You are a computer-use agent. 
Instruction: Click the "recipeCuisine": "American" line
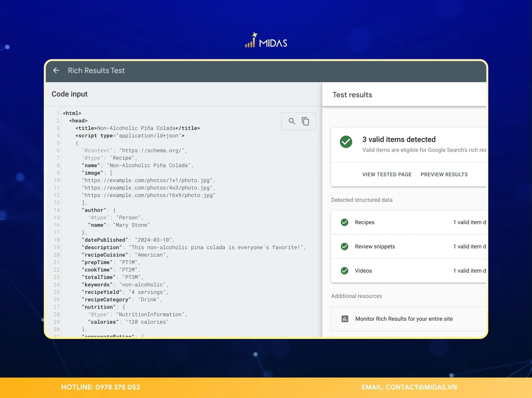click(125, 255)
